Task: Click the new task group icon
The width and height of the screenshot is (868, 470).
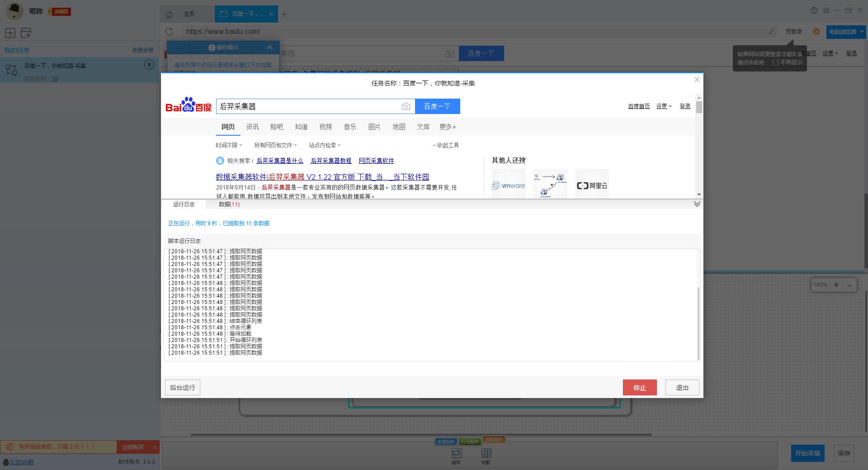Action: [x=26, y=33]
